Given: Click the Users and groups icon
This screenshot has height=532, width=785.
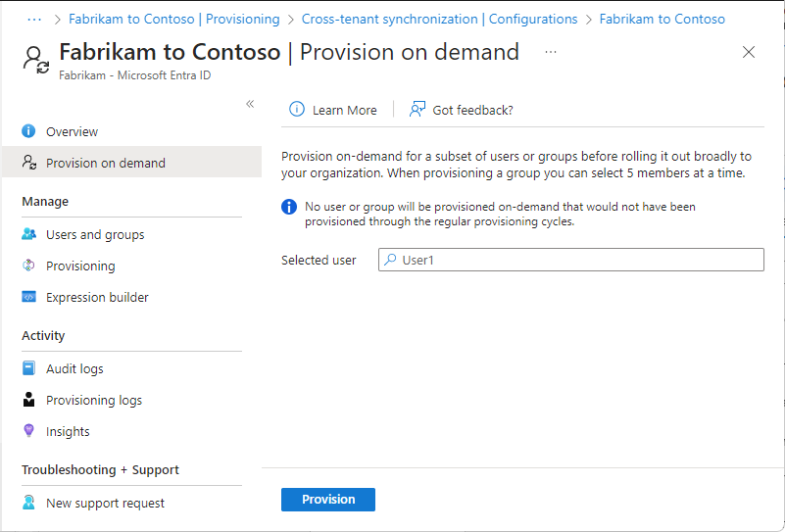Looking at the screenshot, I should click(x=28, y=234).
